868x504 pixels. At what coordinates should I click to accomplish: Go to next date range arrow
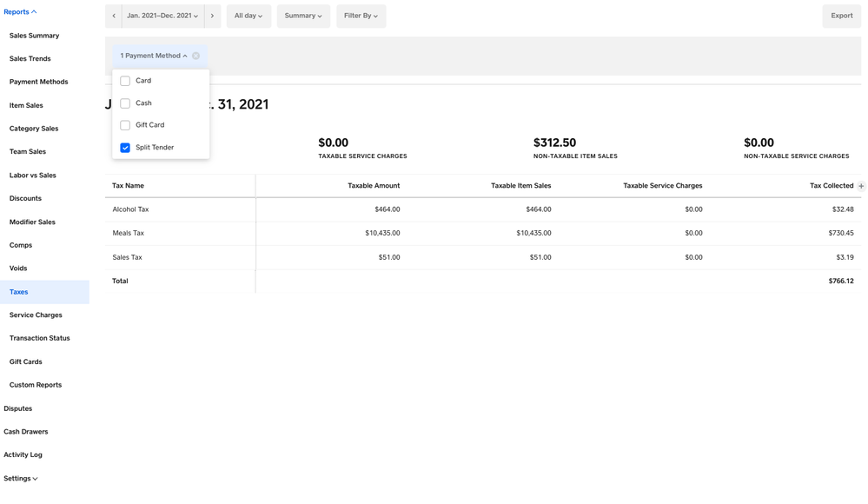(x=212, y=16)
